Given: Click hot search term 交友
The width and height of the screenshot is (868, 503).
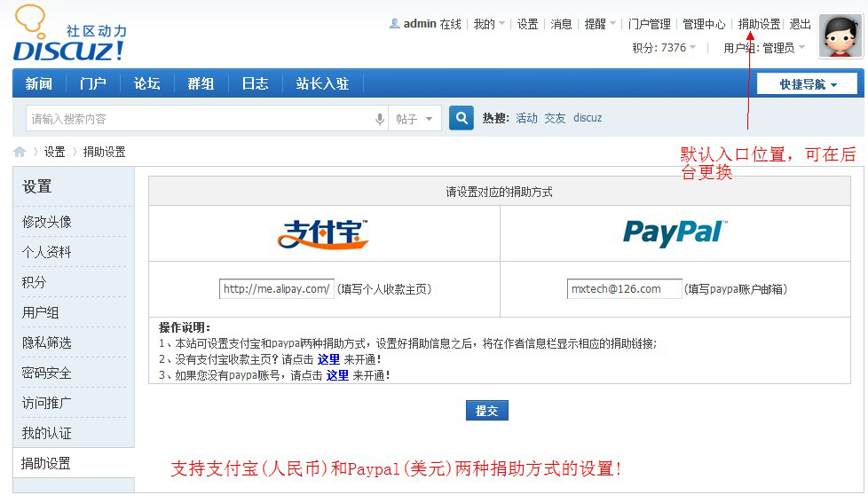Looking at the screenshot, I should [555, 118].
